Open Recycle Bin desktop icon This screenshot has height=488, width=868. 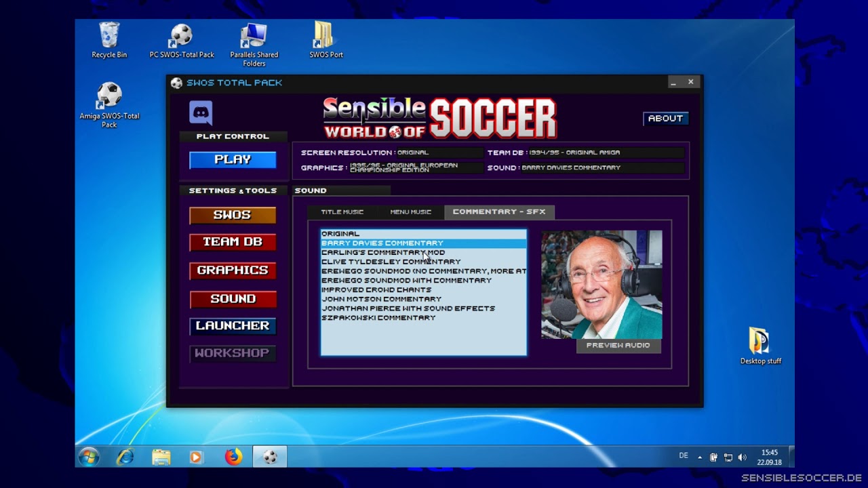[109, 40]
